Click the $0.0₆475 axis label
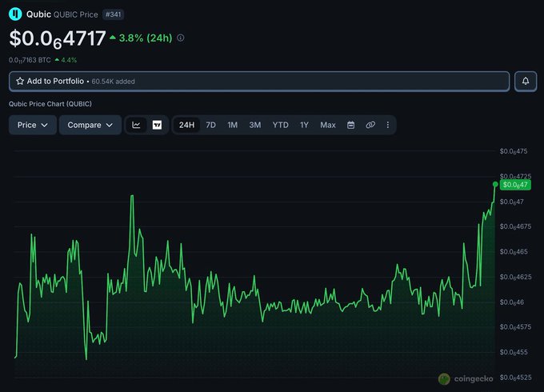This screenshot has height=392, width=544. click(514, 151)
